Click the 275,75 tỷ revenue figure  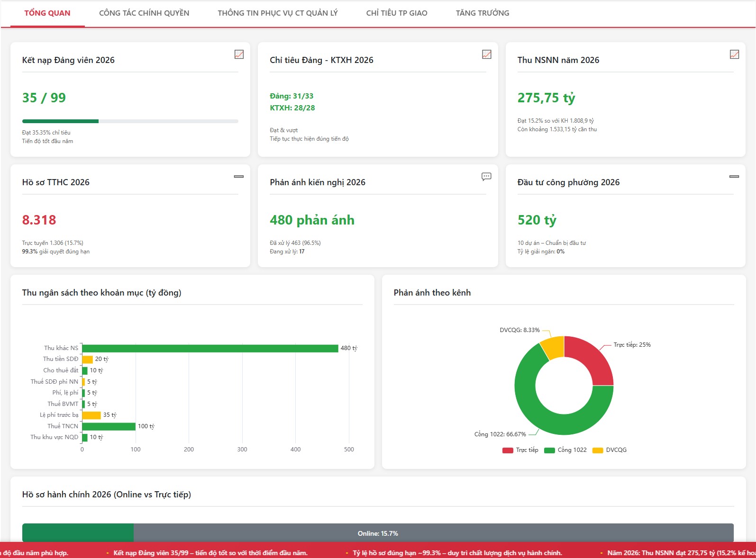pos(546,98)
